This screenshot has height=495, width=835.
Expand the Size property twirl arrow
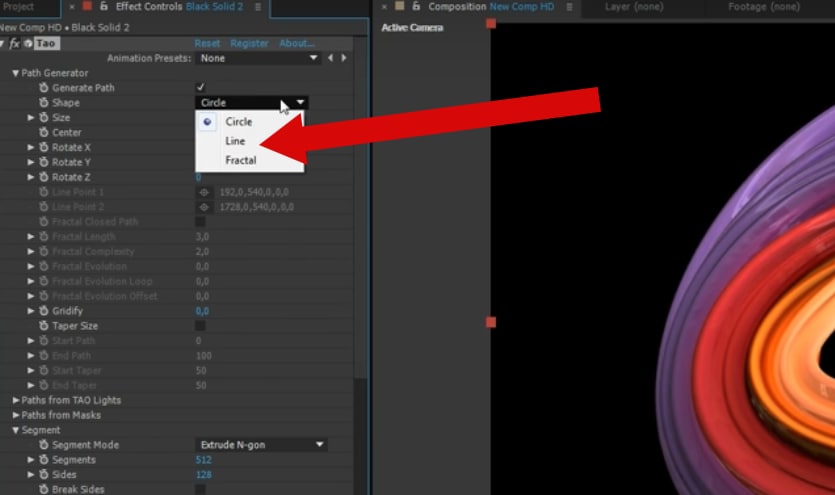pyautogui.click(x=31, y=118)
